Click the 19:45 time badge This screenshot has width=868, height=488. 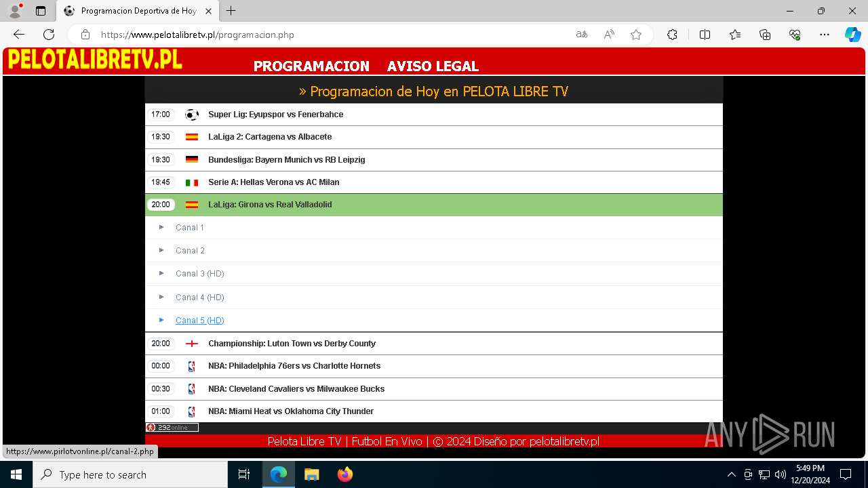tap(161, 182)
